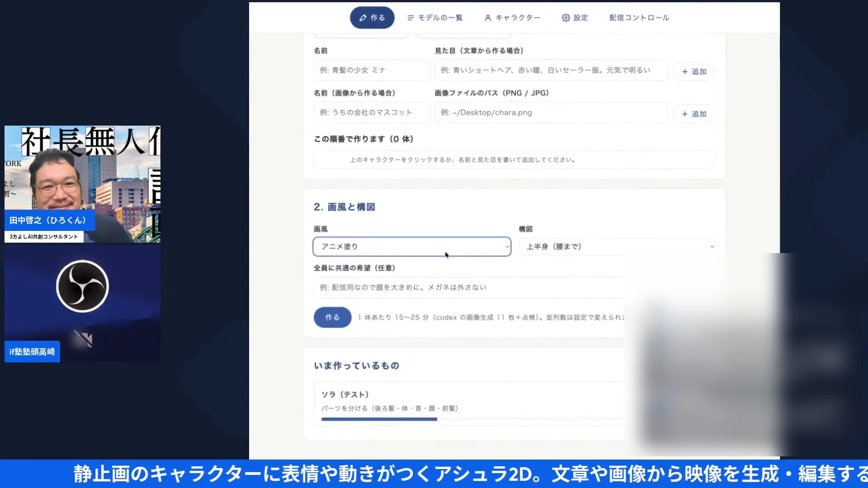Screen dimensions: 868x488
Task: Open the 構図 dropdown showing 上半身
Action: pyautogui.click(x=617, y=247)
